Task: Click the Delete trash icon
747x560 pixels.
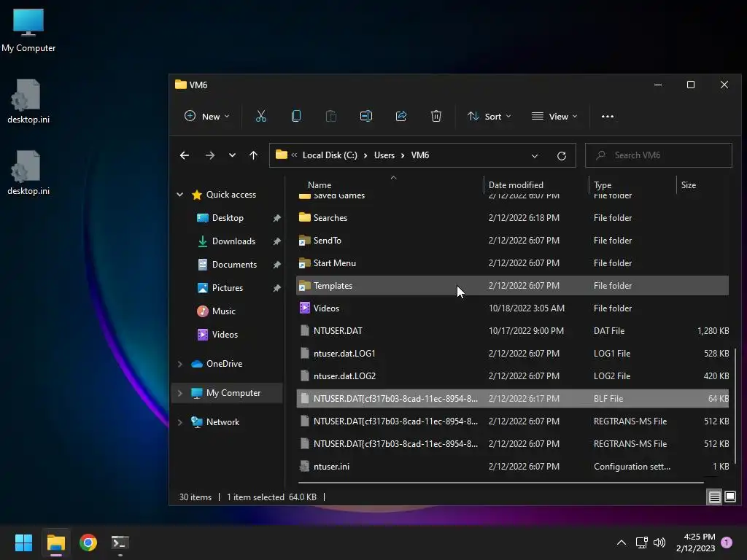Action: (436, 116)
